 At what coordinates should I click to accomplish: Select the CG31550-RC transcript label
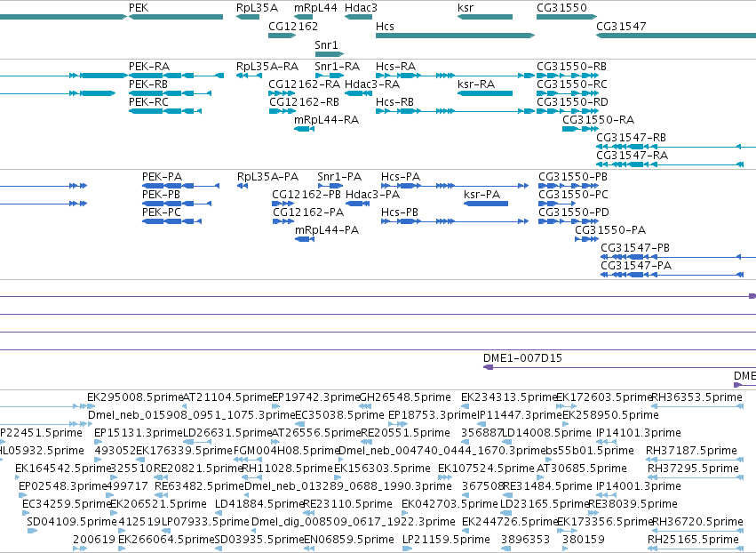tap(572, 84)
